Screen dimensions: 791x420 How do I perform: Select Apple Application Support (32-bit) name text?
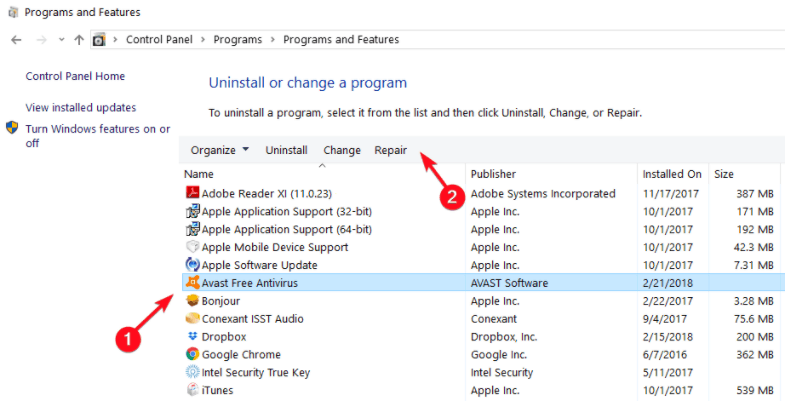287,211
